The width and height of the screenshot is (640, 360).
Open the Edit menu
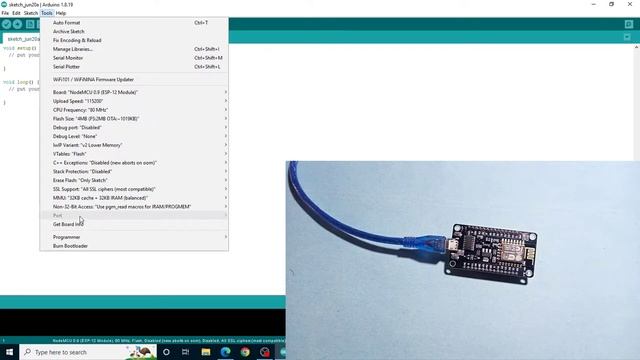click(x=16, y=13)
